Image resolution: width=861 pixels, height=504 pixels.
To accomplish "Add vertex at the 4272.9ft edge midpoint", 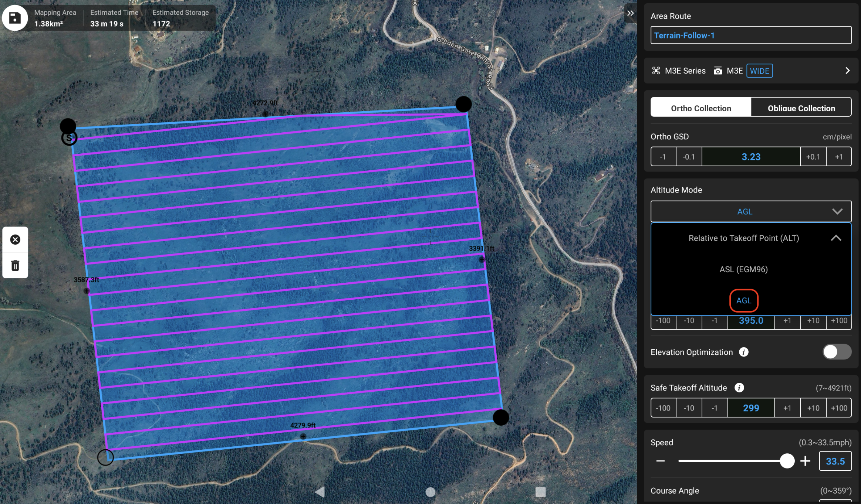I will pos(265,114).
